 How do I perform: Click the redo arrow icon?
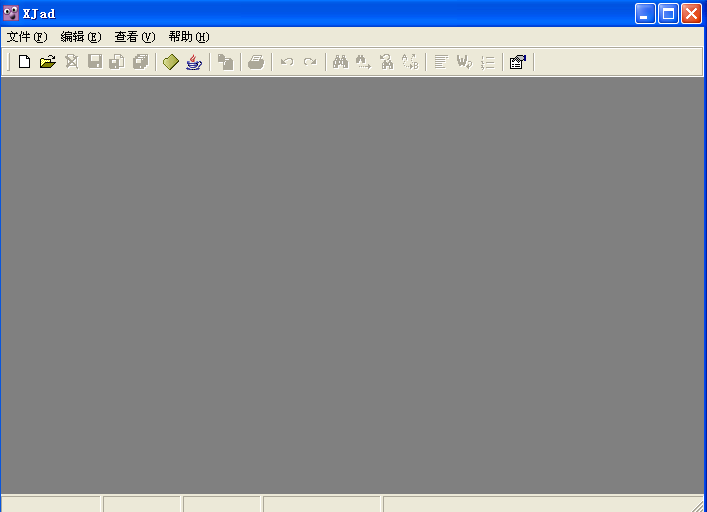coord(310,62)
